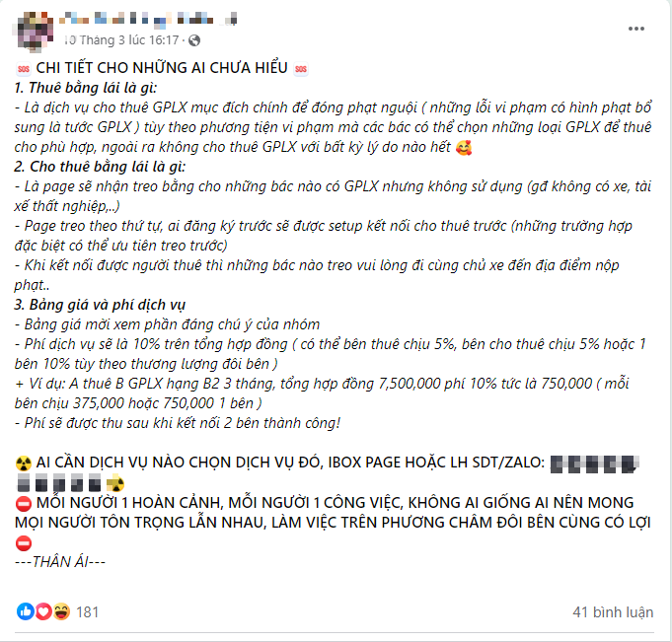The width and height of the screenshot is (672, 642).
Task: Click the '---THÂN ÁI---' closing text
Action: (61, 562)
